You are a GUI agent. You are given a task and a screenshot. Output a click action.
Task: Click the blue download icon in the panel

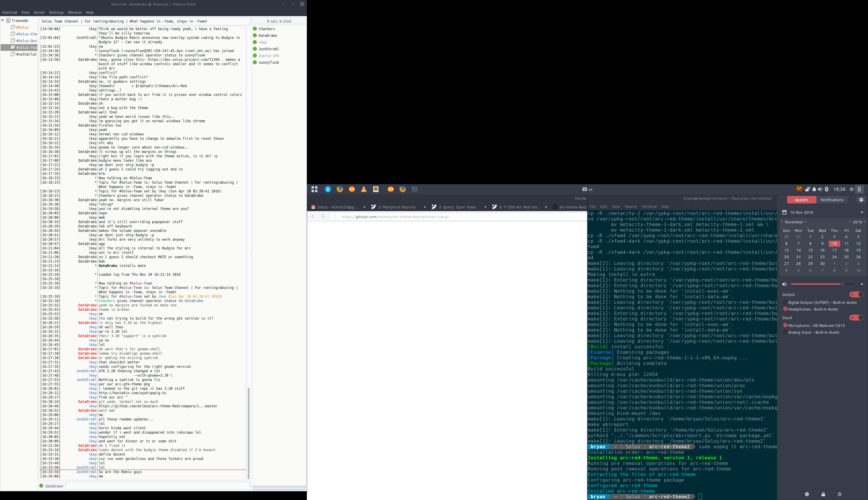(328, 189)
